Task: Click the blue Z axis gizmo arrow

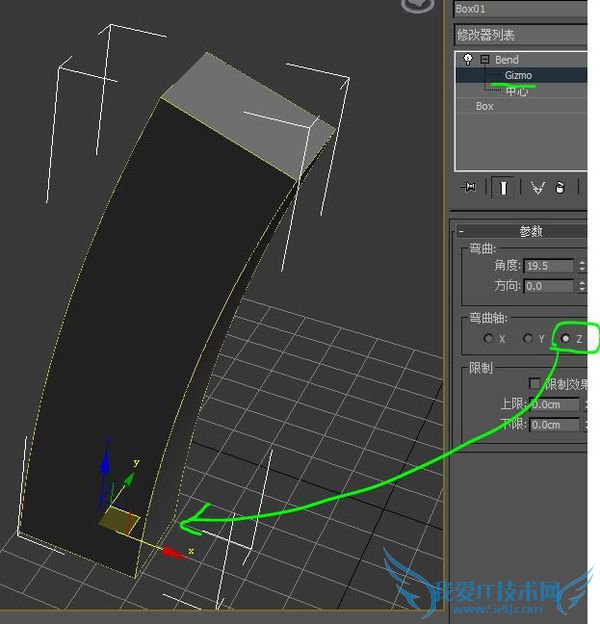Action: click(x=105, y=464)
